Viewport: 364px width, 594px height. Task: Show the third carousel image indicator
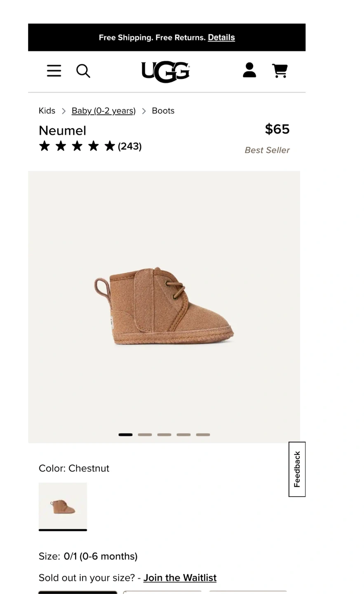point(164,435)
